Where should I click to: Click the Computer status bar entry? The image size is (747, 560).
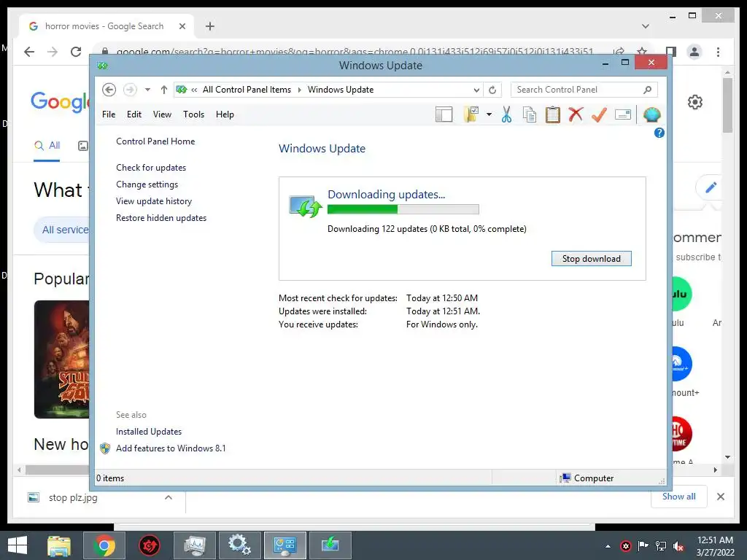[x=588, y=478]
